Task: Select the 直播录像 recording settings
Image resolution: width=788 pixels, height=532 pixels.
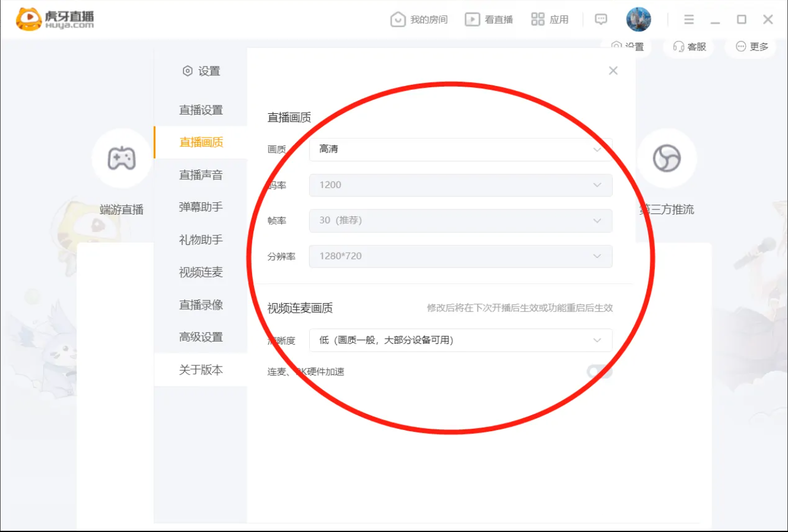Action: [201, 304]
